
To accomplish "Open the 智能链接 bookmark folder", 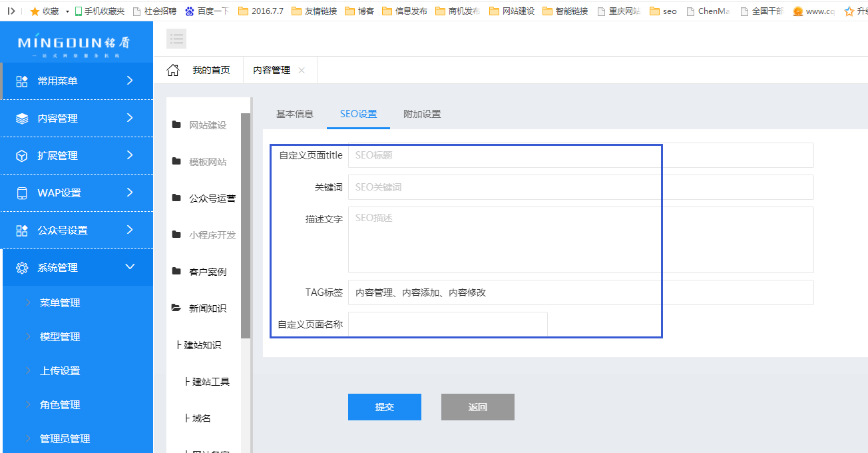I will click(x=565, y=11).
